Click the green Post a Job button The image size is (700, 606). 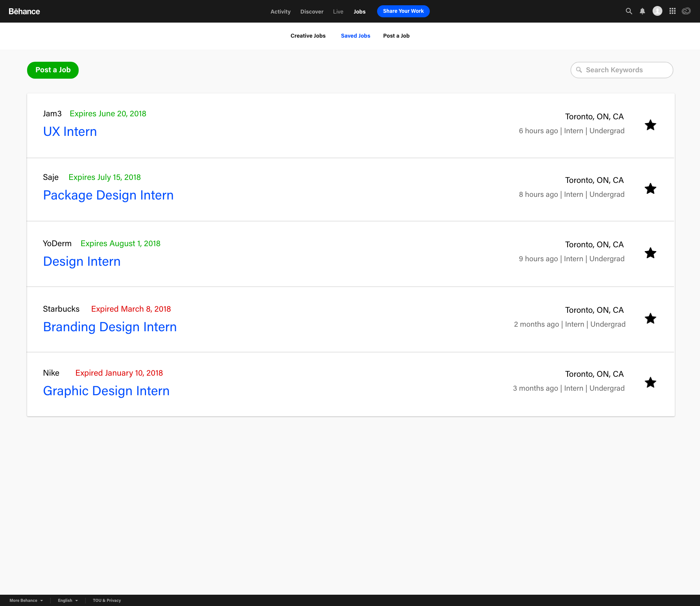[53, 70]
